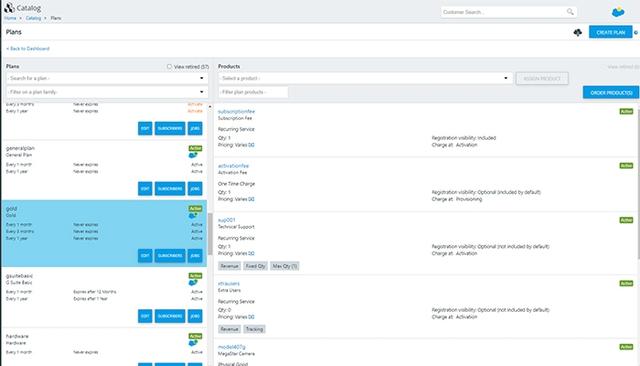Edit the generalplan plan
This screenshot has height=366, width=640.
[x=145, y=189]
